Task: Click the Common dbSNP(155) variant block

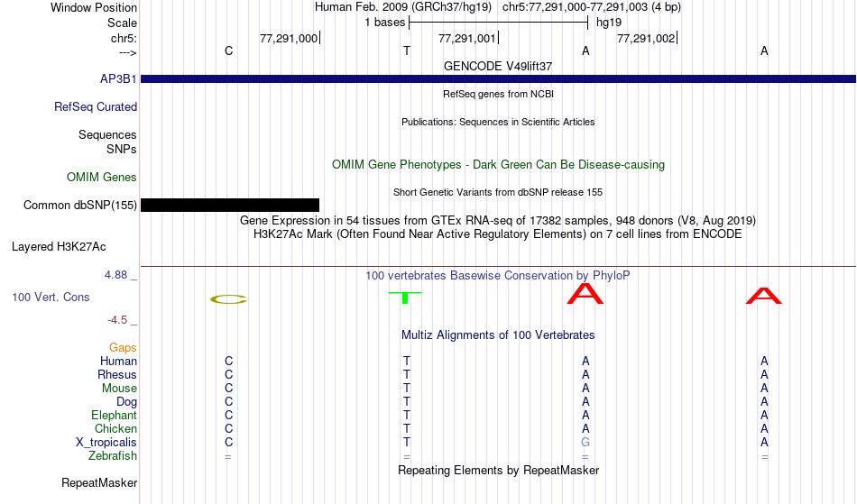Action: coord(230,206)
